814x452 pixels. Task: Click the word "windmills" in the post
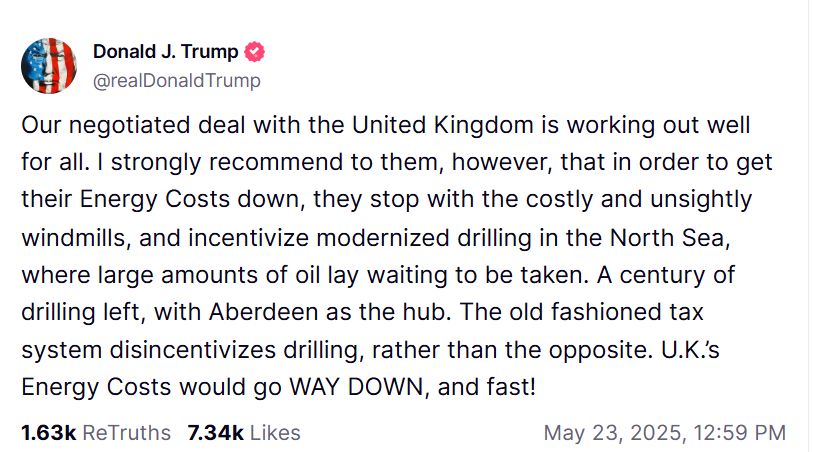coord(75,238)
